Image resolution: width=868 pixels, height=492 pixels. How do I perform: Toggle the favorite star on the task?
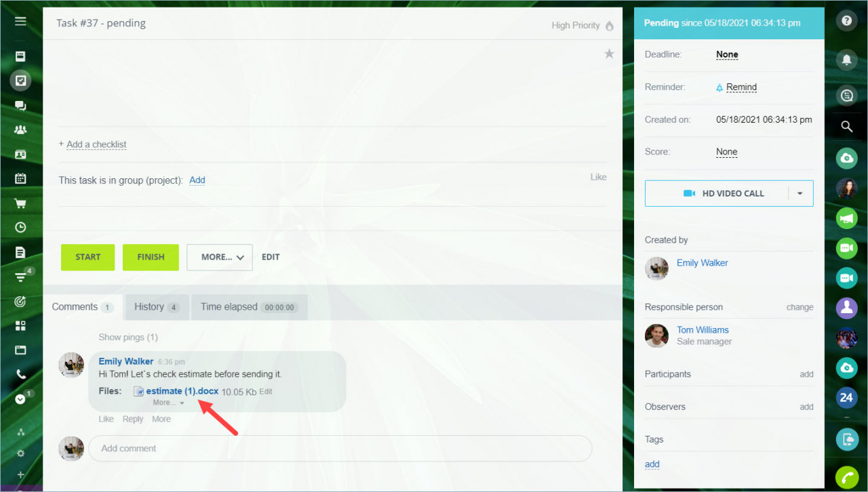(609, 54)
